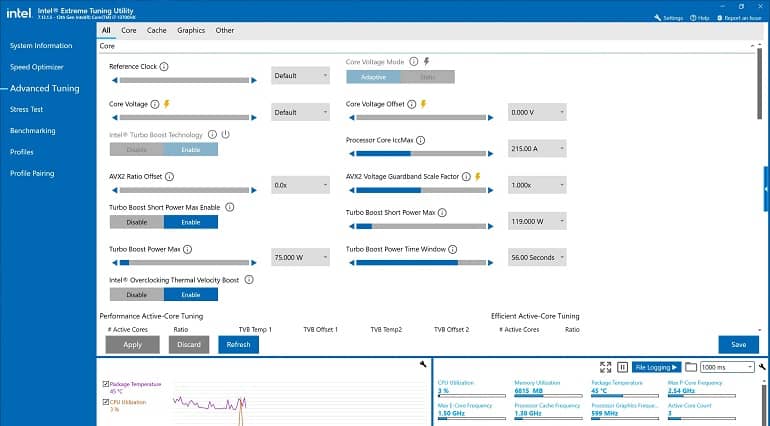Screen dimensions: 770x426
Task: Click the lightning icon next to Core Voltage Offset
Action: tap(423, 104)
